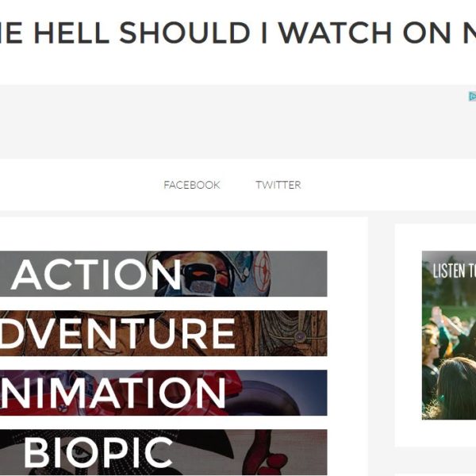Screen dimensions: 476x476
Task: Select the ACTION genre banner
Action: pos(163,274)
